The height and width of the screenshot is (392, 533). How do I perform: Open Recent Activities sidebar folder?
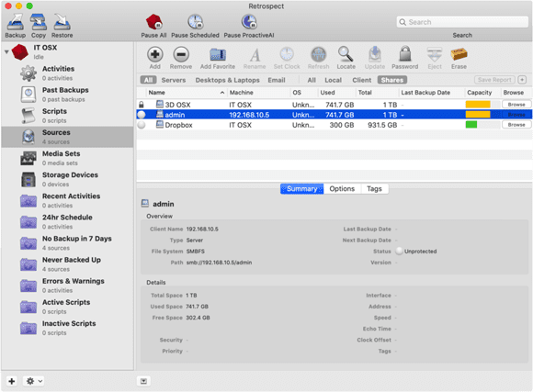click(x=67, y=200)
